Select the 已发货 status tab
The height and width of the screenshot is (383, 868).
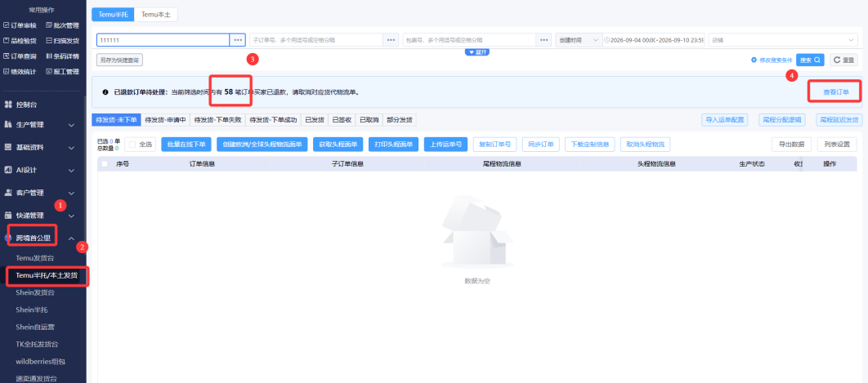pyautogui.click(x=315, y=119)
